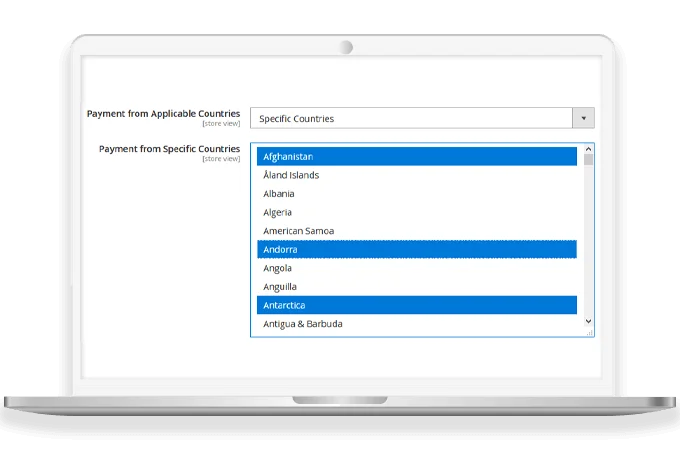This screenshot has width=680, height=450.
Task: Click the [store view] text under Specific Countries
Action: 221,159
